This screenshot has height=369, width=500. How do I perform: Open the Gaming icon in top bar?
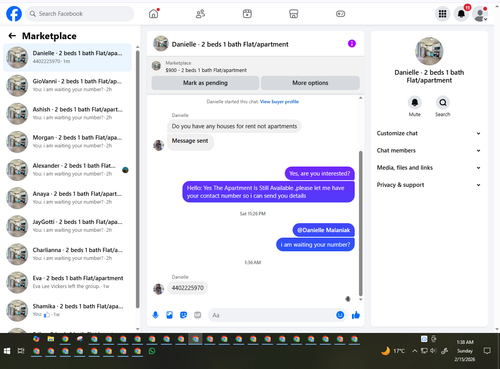(x=340, y=14)
